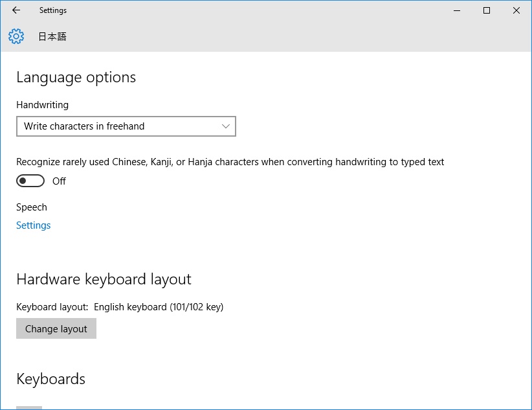
Task: Click the 日本語 page title
Action: [52, 36]
